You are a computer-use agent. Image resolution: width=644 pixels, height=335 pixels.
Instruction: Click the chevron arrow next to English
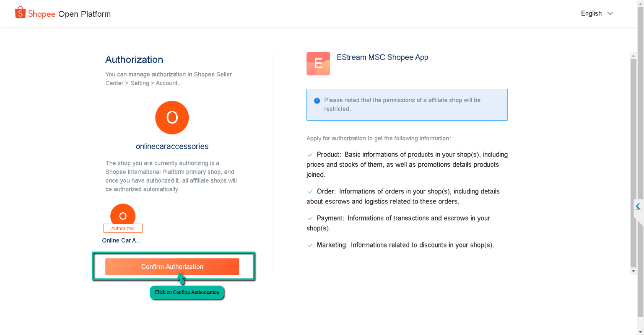(x=610, y=13)
